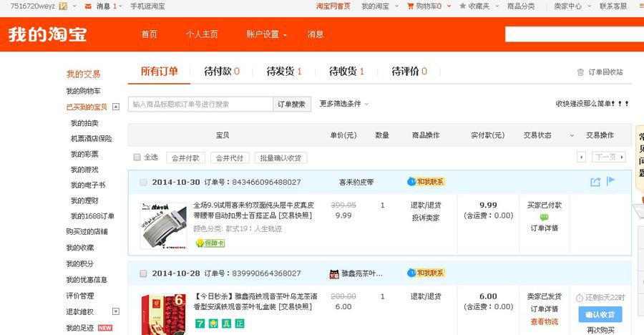
Task: Click the 保障卡 badge icon
Action: [x=210, y=243]
